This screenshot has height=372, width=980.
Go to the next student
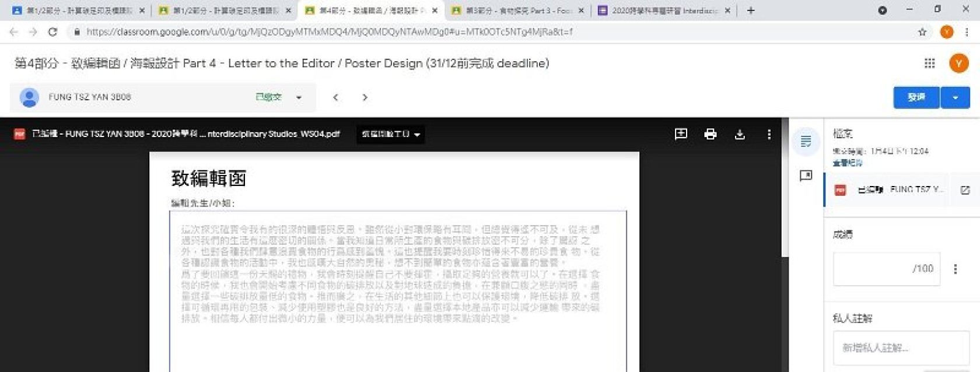(365, 97)
